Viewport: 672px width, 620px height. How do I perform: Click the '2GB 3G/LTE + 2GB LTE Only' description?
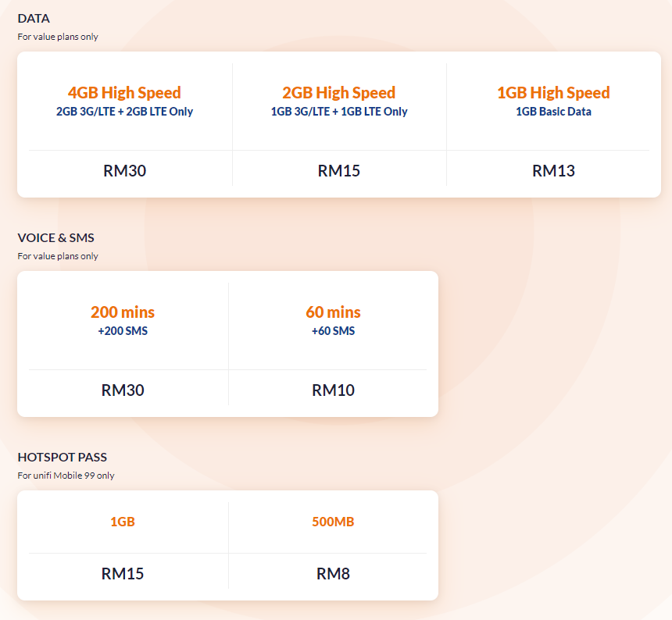[124, 112]
